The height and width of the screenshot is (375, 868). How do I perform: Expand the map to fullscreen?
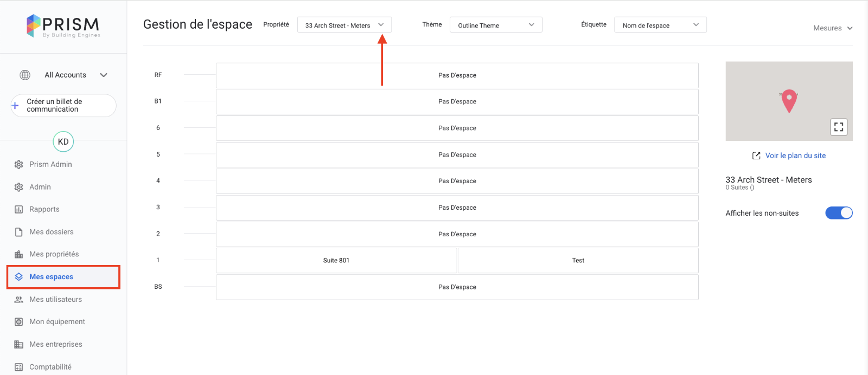[838, 127]
